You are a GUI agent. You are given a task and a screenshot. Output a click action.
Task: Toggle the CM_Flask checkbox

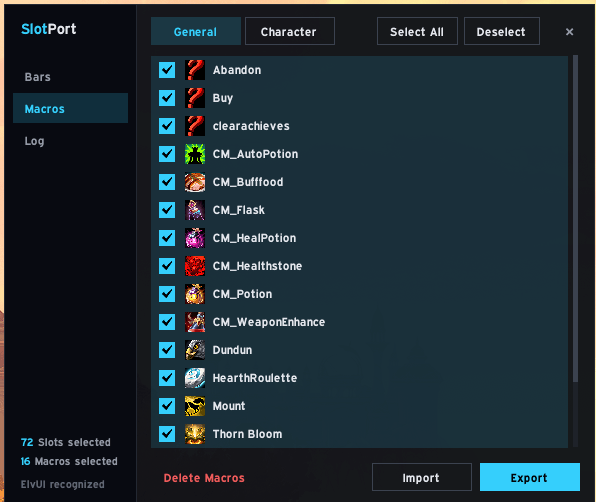click(167, 210)
